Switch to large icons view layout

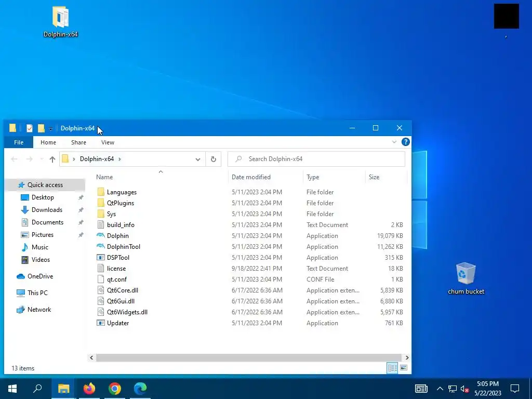coord(403,368)
